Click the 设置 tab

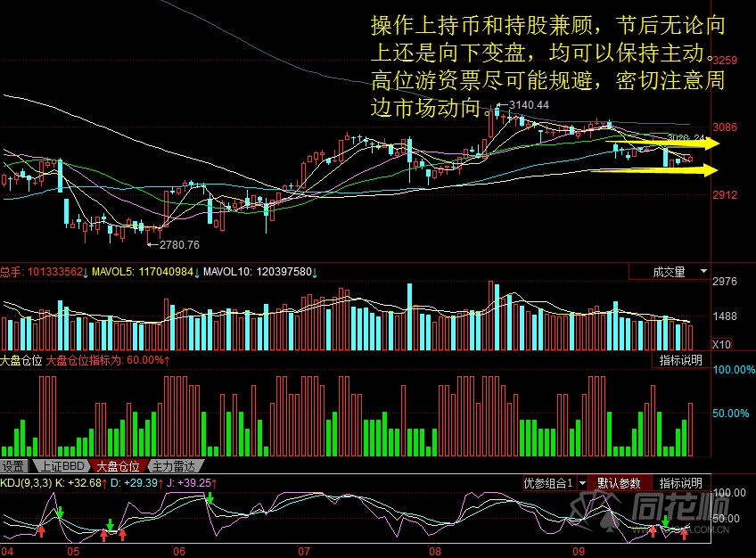tap(13, 466)
